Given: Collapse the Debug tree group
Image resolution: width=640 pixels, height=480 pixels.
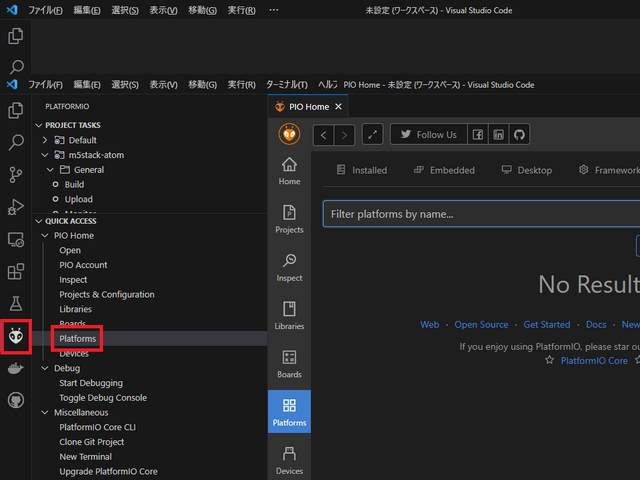Looking at the screenshot, I should [45, 368].
